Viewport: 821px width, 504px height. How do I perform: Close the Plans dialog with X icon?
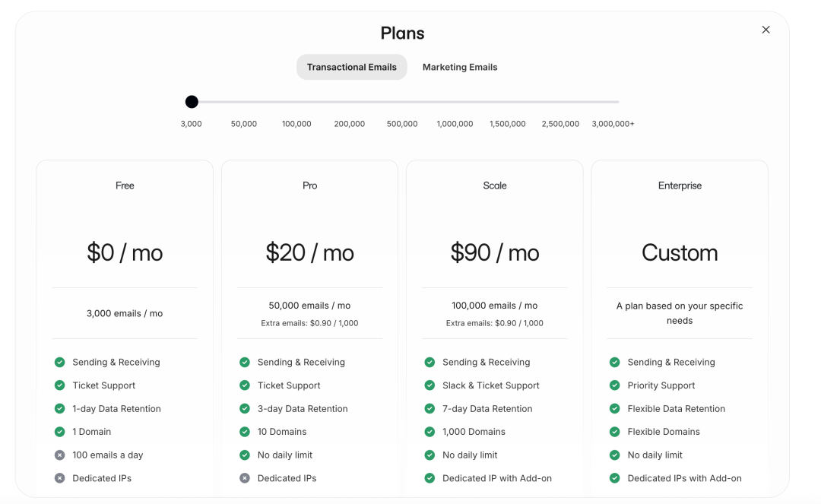click(x=766, y=30)
